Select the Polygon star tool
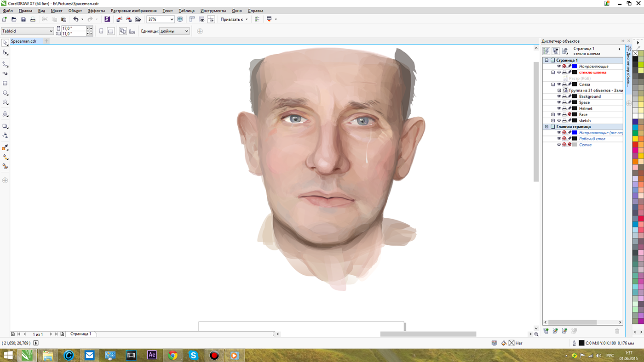 click(x=5, y=102)
